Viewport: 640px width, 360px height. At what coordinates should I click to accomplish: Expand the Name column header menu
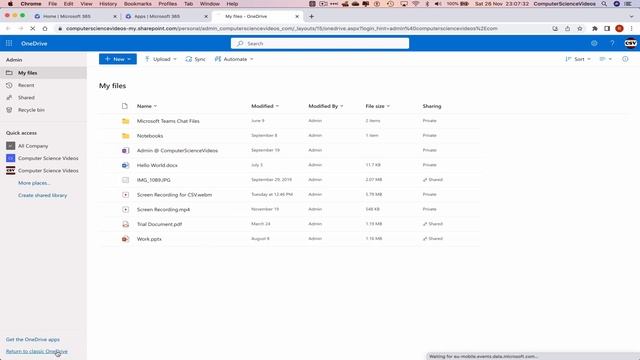coord(147,106)
